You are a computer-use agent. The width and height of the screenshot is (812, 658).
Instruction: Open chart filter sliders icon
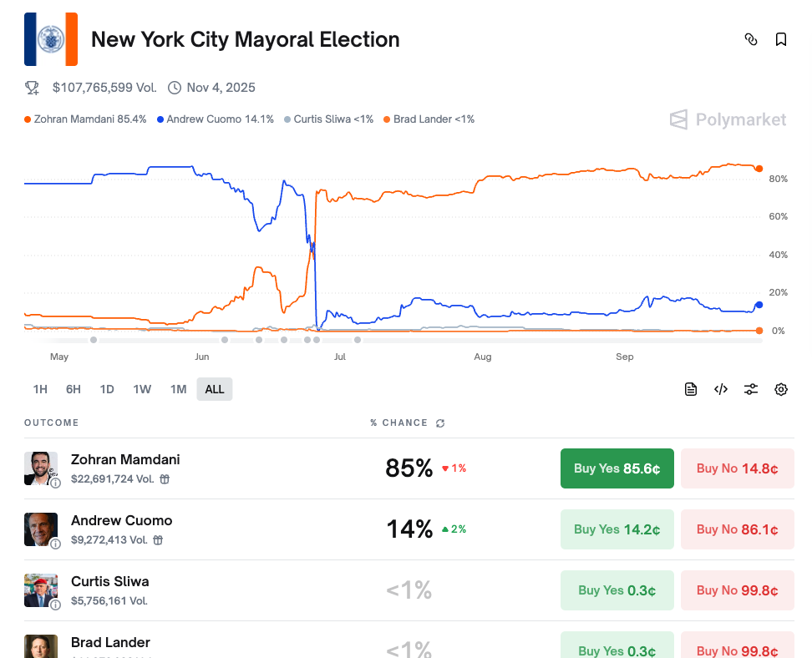(x=751, y=389)
